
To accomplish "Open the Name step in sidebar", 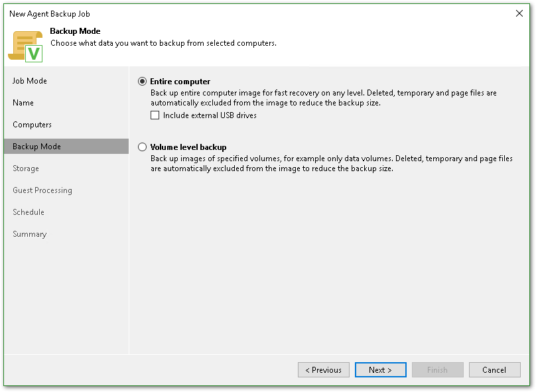I will (x=23, y=103).
